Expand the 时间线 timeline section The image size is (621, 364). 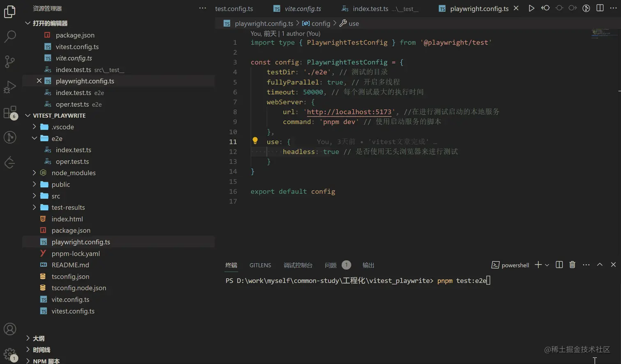28,350
